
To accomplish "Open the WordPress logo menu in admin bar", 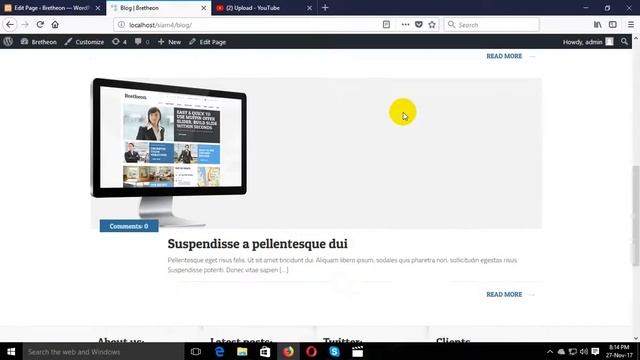I will coord(8,42).
